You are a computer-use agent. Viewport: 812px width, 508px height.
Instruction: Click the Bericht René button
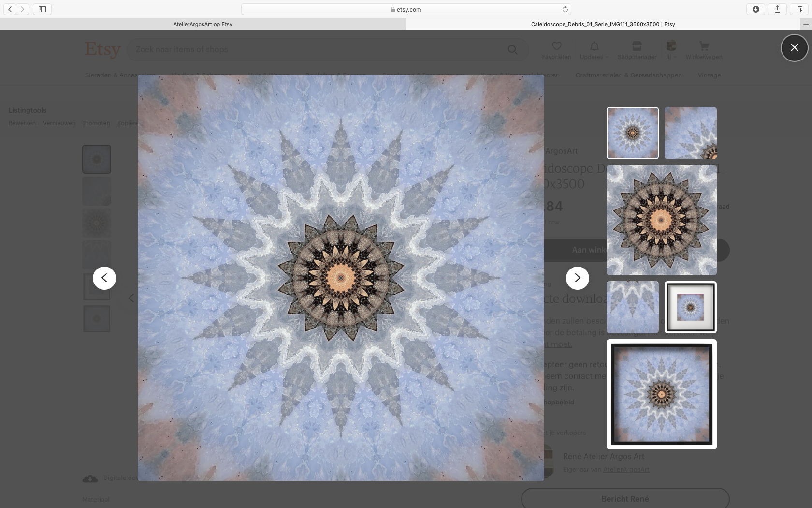pos(625,499)
